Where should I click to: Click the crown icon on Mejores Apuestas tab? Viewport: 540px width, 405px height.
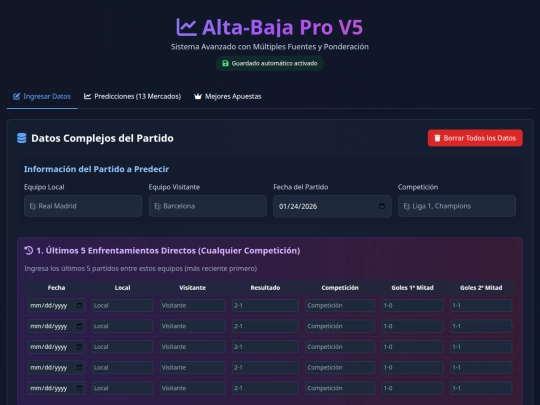(x=198, y=96)
